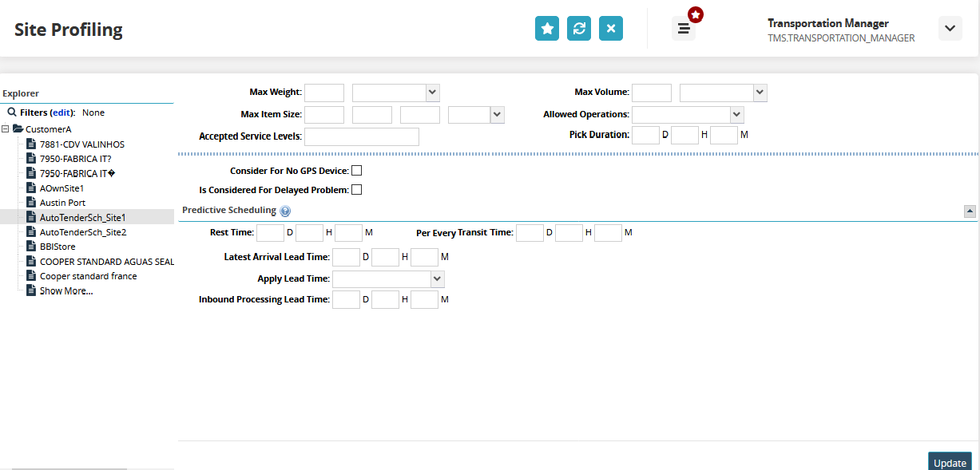The width and height of the screenshot is (980, 470).
Task: Select Austin Port in the explorer tree
Action: tap(62, 203)
